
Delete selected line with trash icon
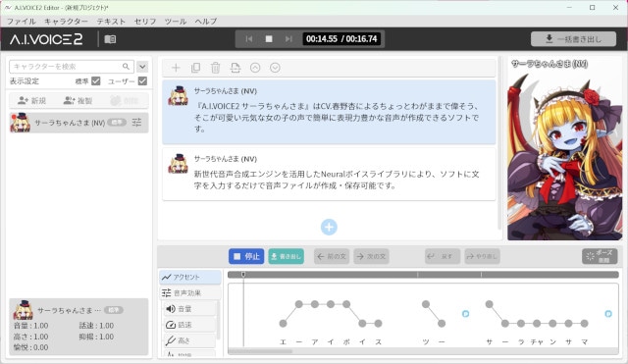(x=216, y=68)
